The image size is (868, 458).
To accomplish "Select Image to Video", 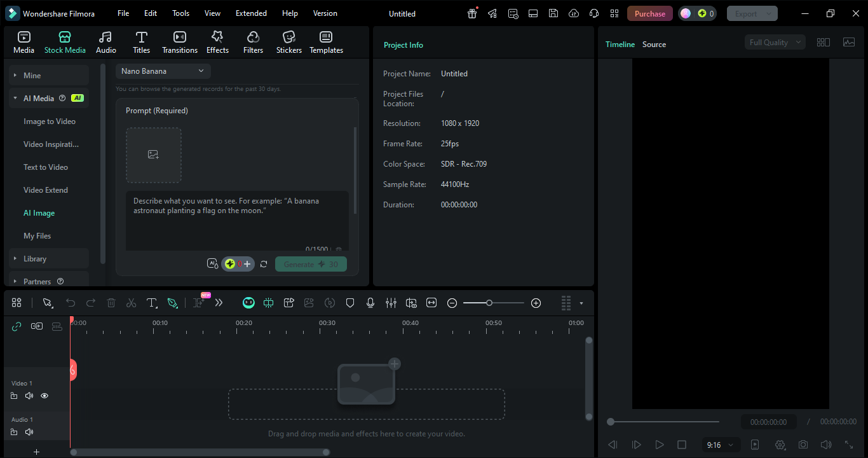I will point(50,121).
